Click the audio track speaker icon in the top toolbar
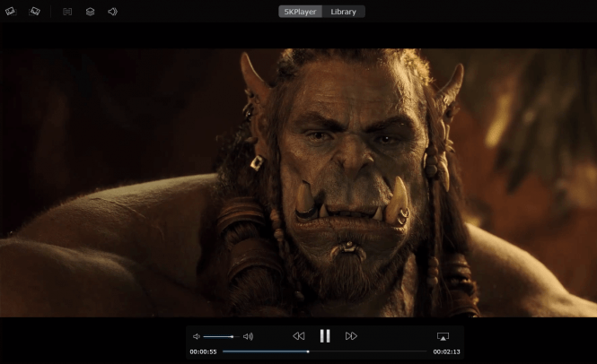Image resolution: width=597 pixels, height=364 pixels. pyautogui.click(x=112, y=12)
